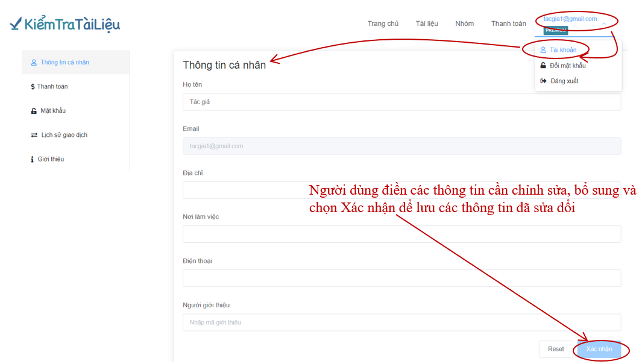642x364 pixels.
Task: Click the Email field label
Action: coord(191,129)
